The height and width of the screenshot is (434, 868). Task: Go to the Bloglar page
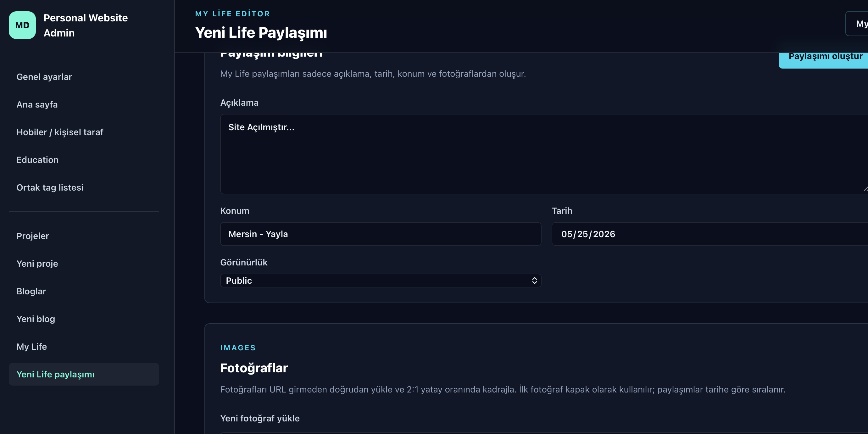pos(31,291)
